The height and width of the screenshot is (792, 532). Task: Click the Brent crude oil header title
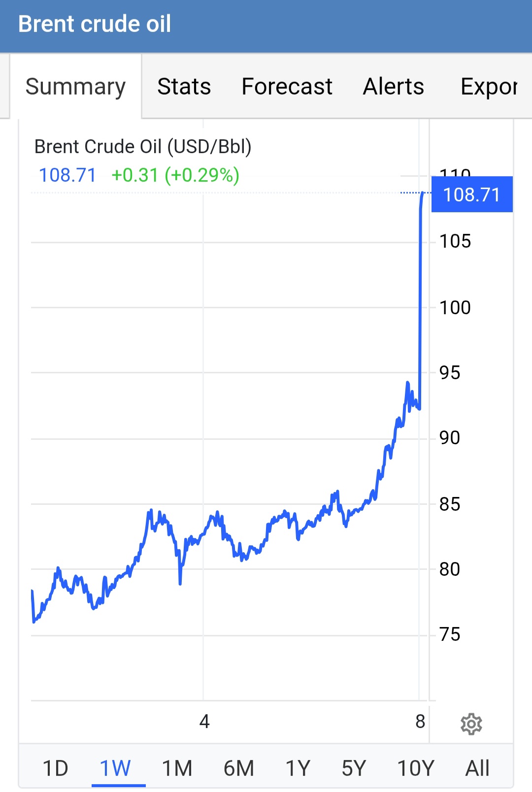coord(95,24)
